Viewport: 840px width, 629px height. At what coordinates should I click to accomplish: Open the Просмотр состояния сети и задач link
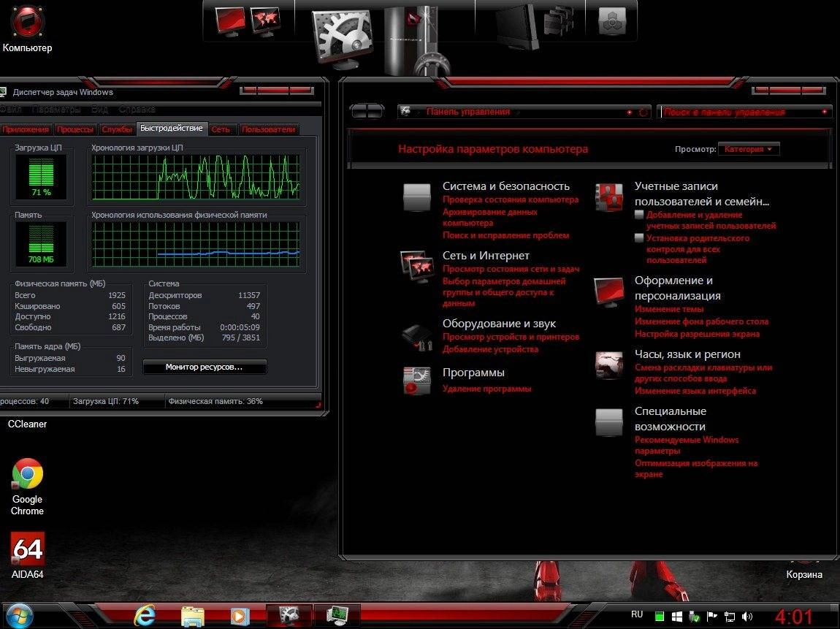click(511, 269)
